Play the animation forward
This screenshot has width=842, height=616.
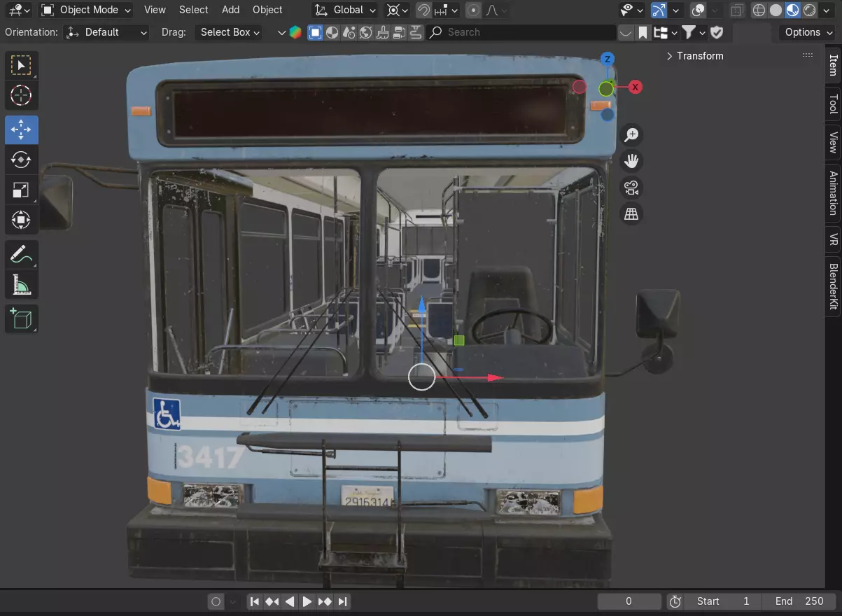(307, 601)
